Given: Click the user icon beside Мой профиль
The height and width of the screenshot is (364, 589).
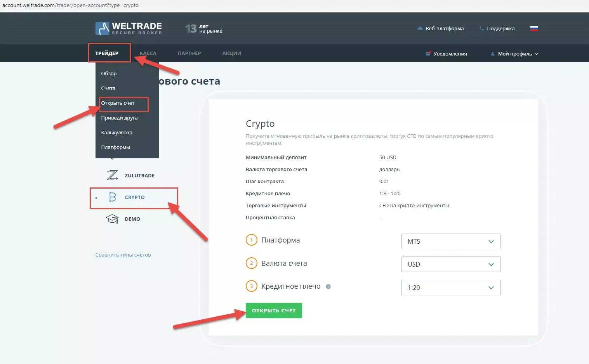Looking at the screenshot, I should coord(493,54).
